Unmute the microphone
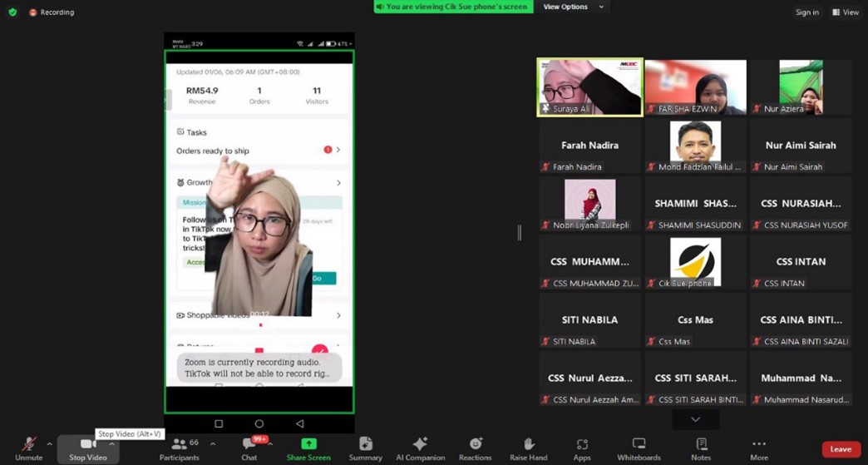The image size is (868, 465). 28,448
